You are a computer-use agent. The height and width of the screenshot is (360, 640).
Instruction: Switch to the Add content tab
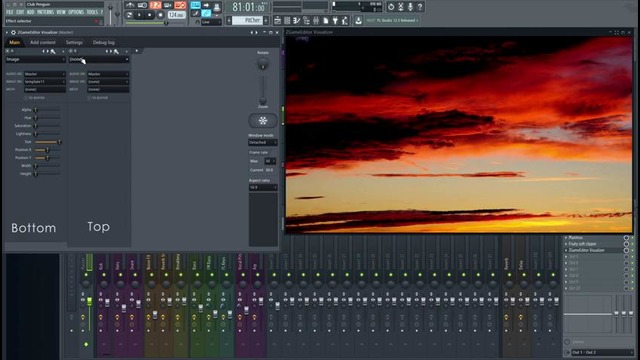[42, 42]
